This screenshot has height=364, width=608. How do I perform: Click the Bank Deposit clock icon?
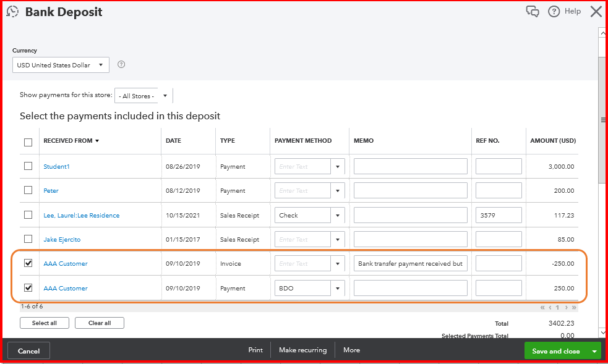point(12,11)
